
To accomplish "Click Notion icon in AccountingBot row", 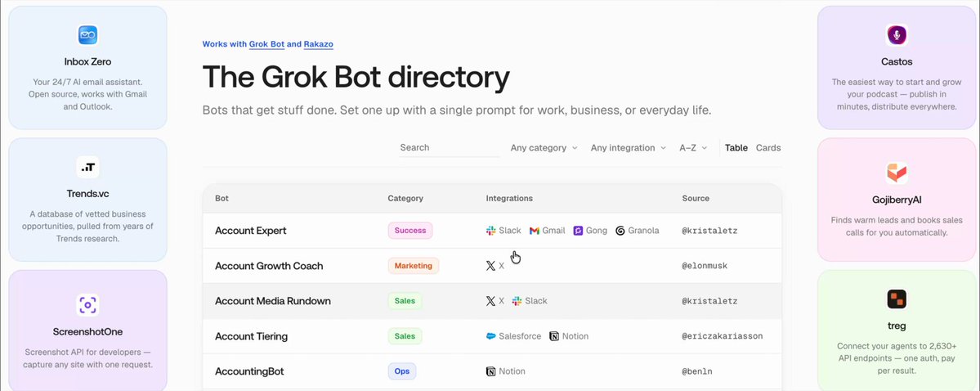I will click(490, 371).
